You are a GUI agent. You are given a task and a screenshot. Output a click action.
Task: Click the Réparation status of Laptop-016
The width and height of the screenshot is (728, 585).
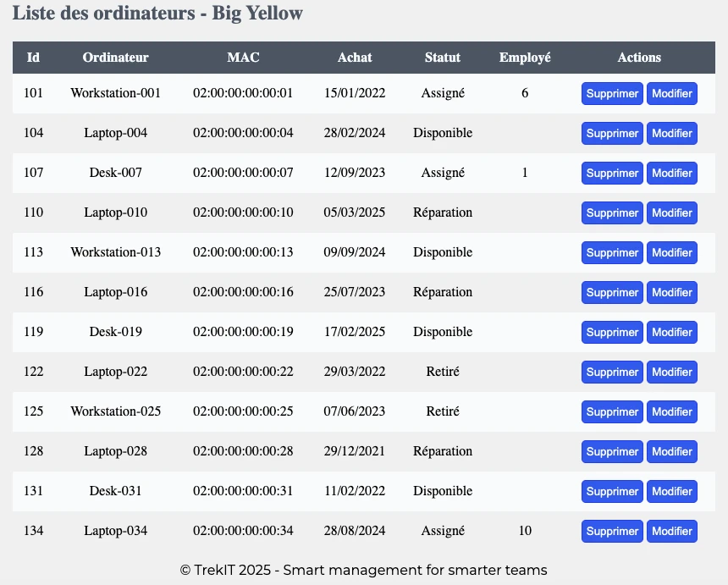coord(443,292)
